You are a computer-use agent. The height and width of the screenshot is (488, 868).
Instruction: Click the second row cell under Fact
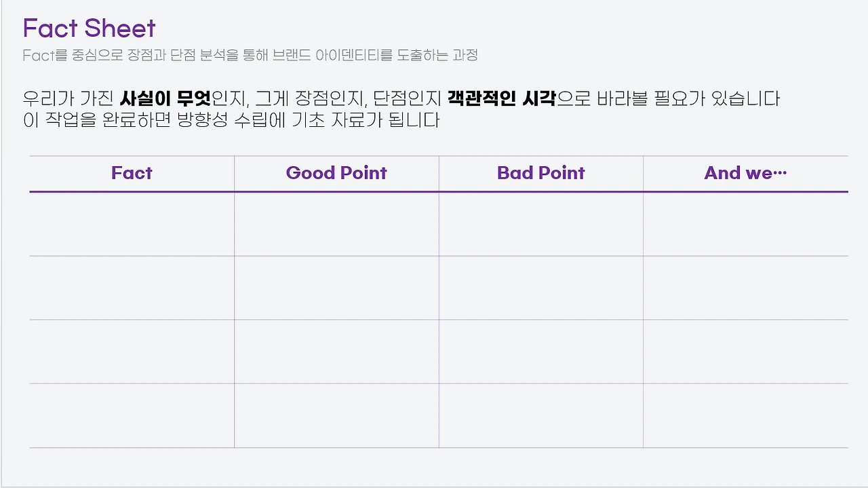132,288
